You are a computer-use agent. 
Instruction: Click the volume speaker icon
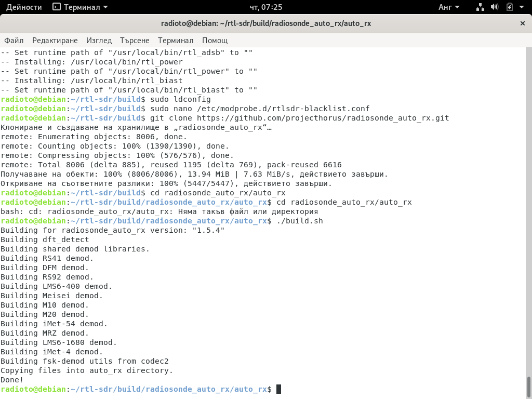495,7
